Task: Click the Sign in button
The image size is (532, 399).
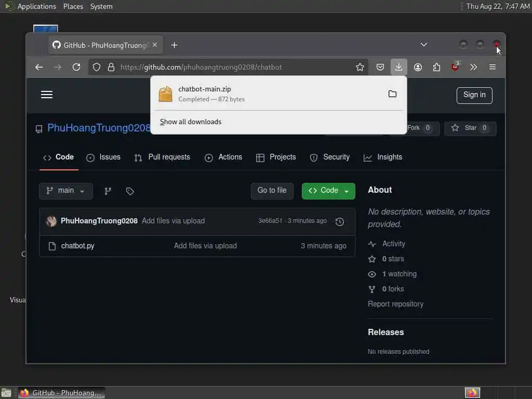Action: click(x=474, y=96)
